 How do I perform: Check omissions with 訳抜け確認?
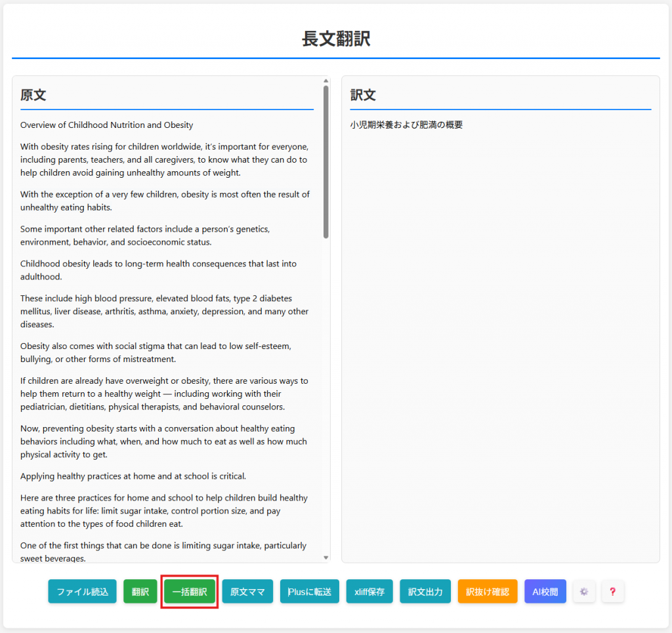point(488,592)
